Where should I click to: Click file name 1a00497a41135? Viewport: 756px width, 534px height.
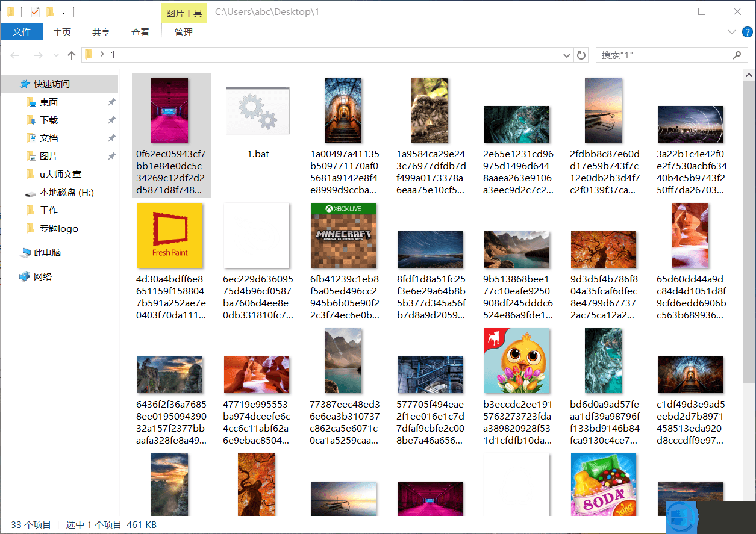(x=343, y=172)
